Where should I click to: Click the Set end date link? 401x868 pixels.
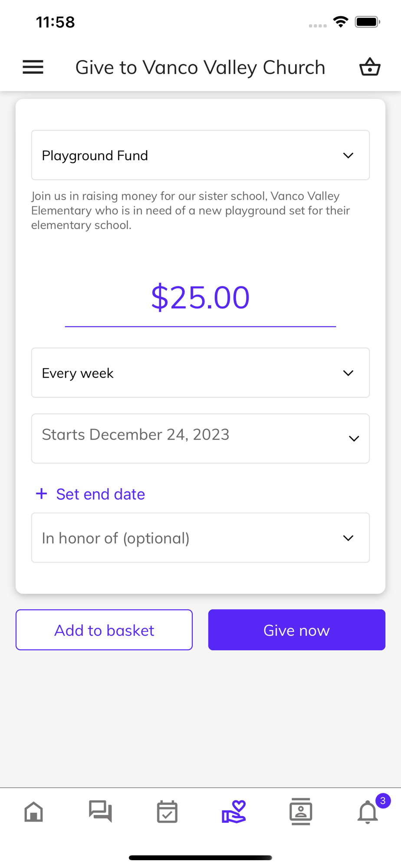click(x=101, y=494)
